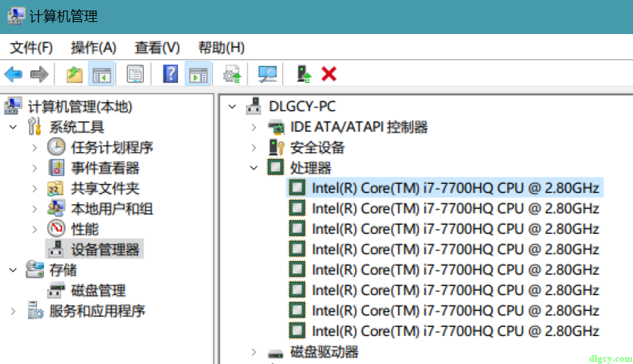
Task: Open the 操作(A) menu
Action: click(x=93, y=48)
